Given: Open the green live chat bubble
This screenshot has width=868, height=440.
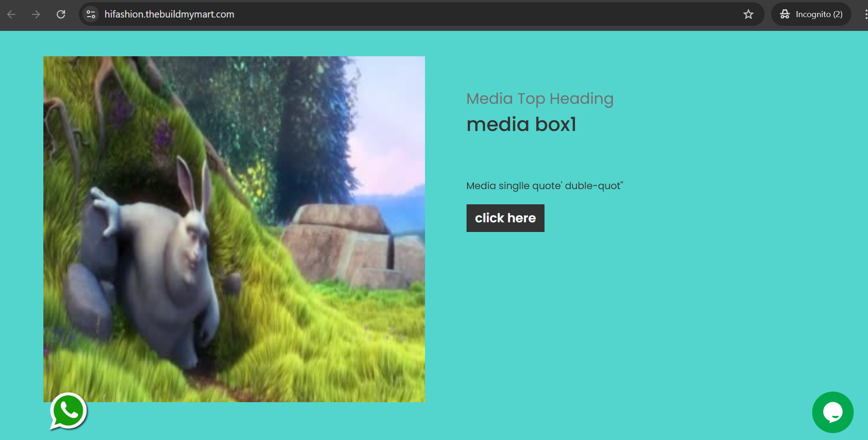Looking at the screenshot, I should click(x=833, y=412).
